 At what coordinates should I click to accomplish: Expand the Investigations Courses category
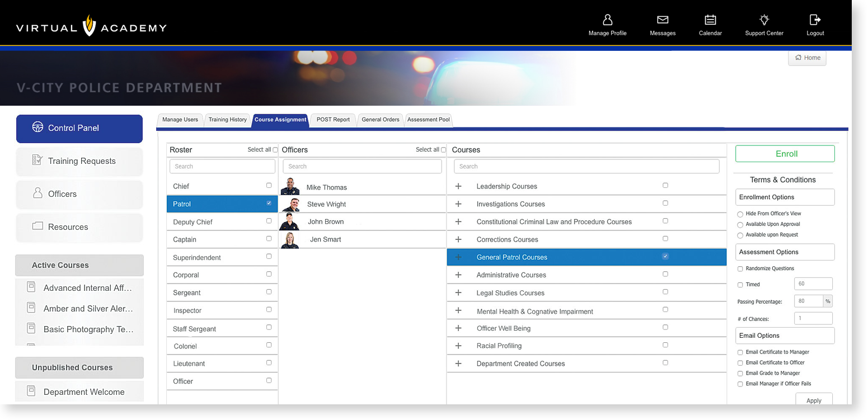pos(458,204)
